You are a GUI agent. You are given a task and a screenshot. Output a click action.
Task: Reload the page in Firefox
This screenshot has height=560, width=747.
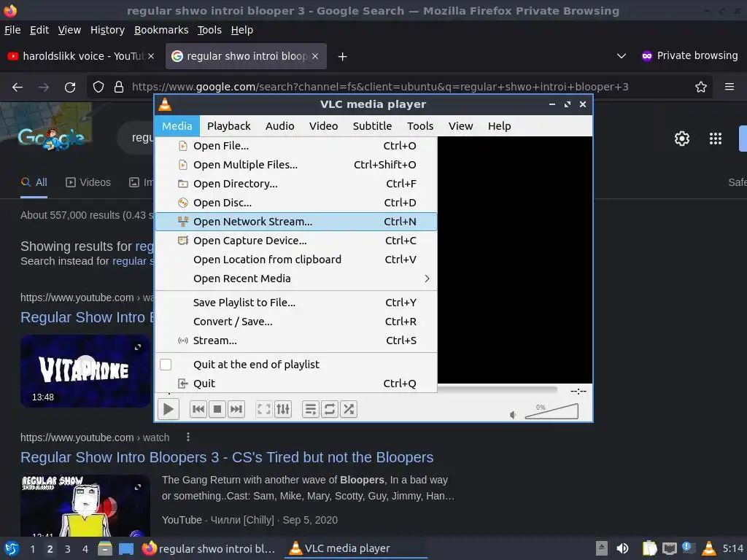click(x=70, y=87)
